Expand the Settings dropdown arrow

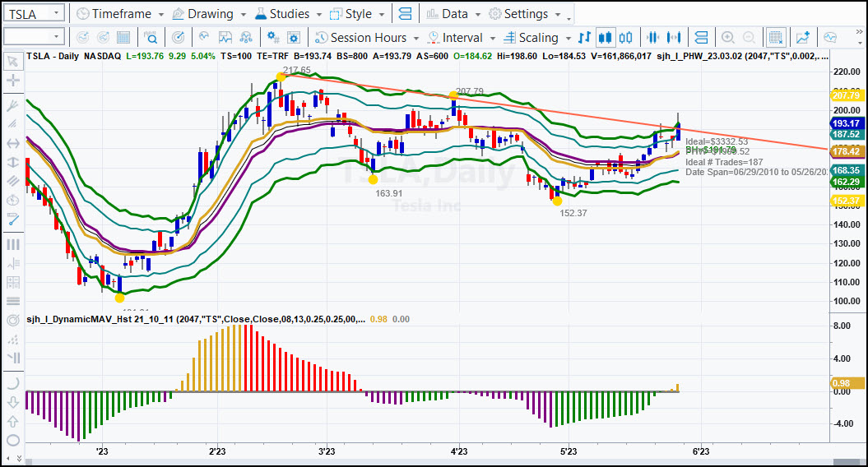[x=558, y=14]
